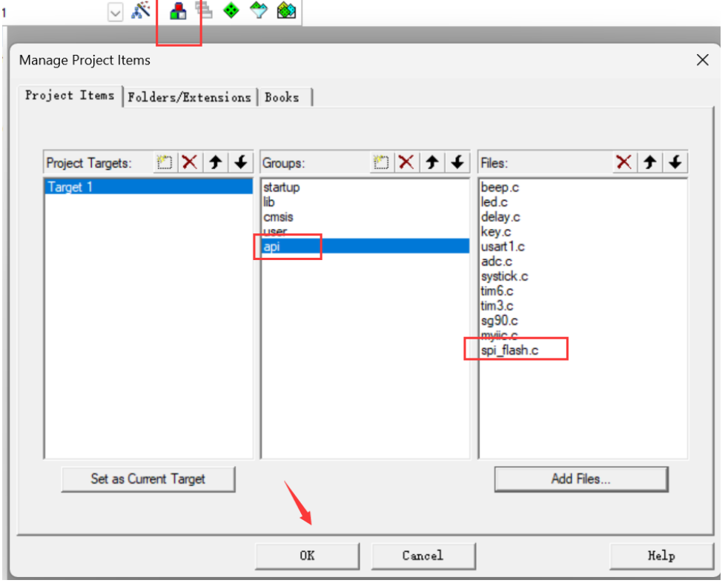Click the Select Software Packs icon

coord(259,10)
